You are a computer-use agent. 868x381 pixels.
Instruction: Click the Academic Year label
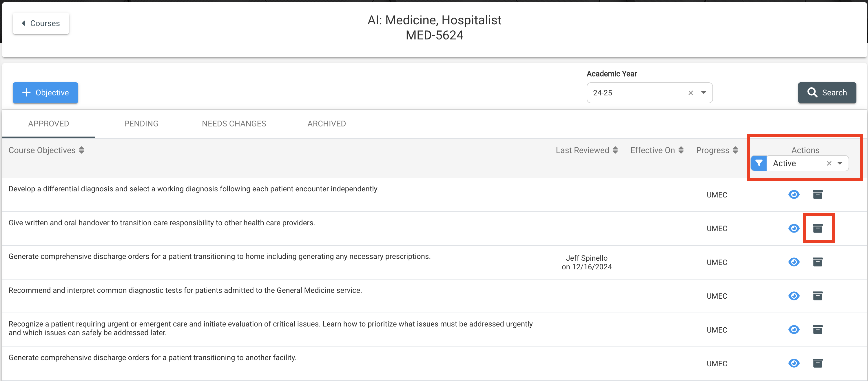[612, 74]
